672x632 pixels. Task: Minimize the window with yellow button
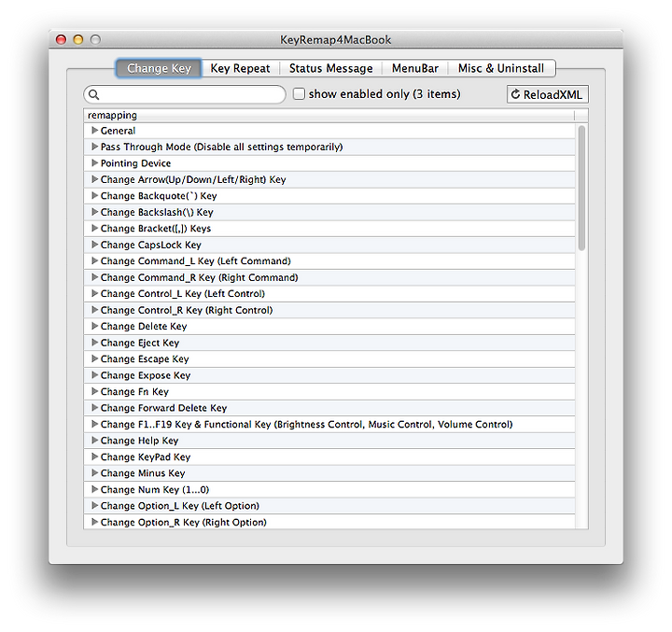[78, 40]
